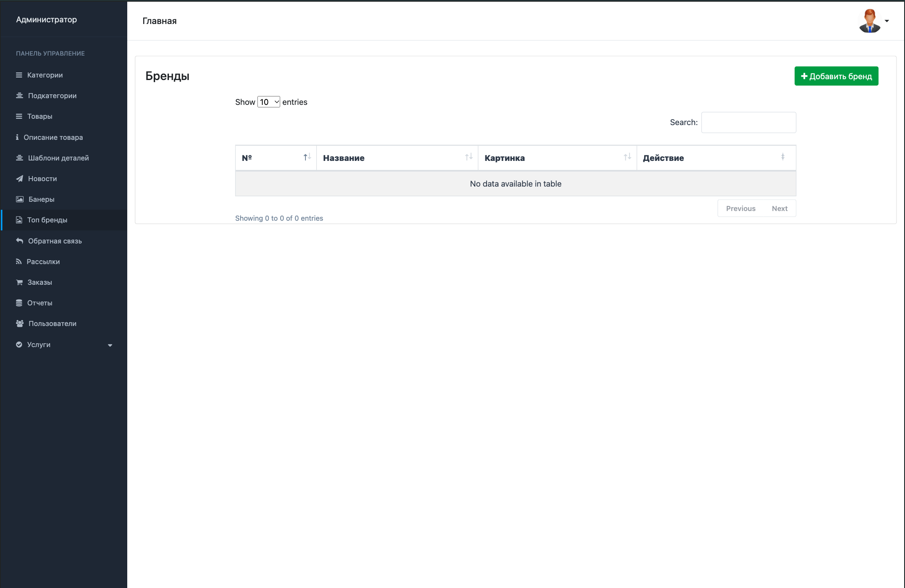Click the Товары list icon
Image resolution: width=905 pixels, height=588 pixels.
click(x=19, y=116)
